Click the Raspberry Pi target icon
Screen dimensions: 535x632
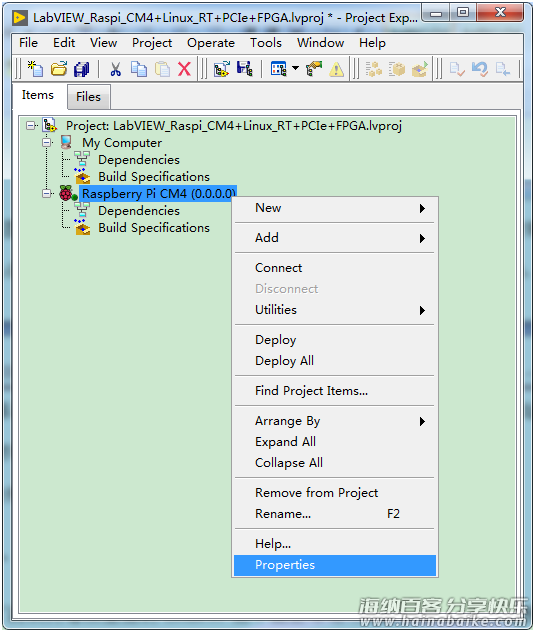pyautogui.click(x=66, y=193)
